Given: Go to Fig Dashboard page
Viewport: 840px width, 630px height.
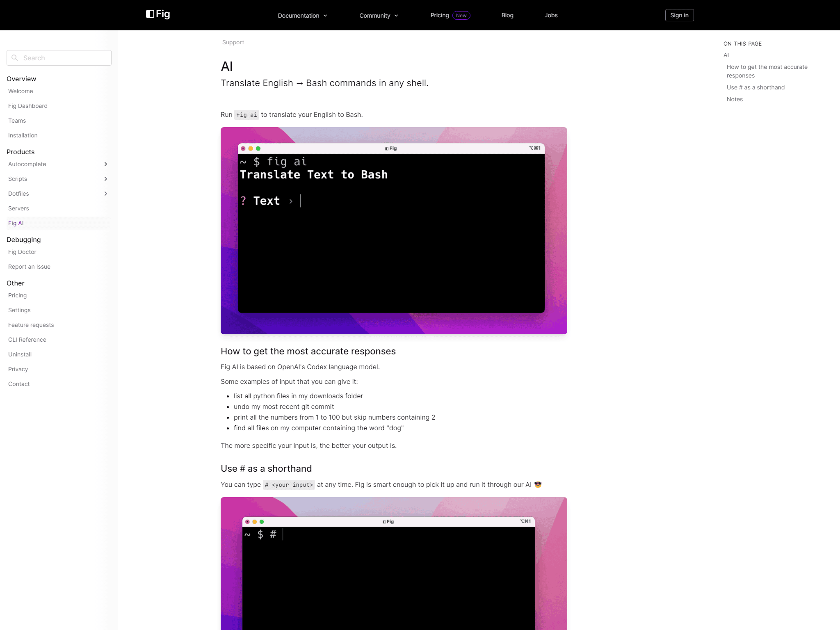Looking at the screenshot, I should click(x=28, y=106).
